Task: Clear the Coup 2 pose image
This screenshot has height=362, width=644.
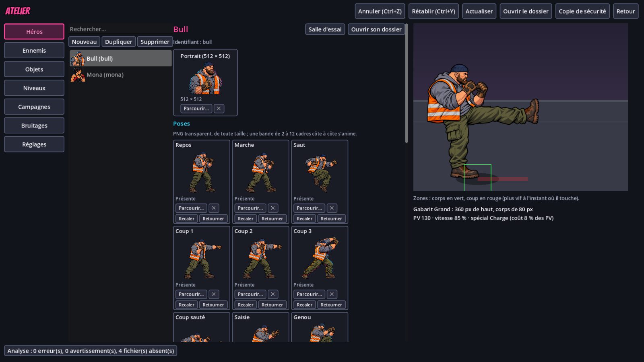Action: (273, 294)
